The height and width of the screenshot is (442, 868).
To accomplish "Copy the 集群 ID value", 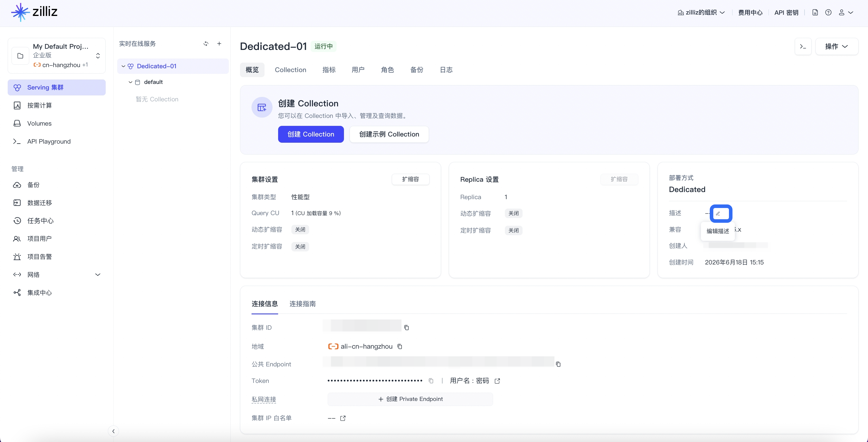I will pyautogui.click(x=406, y=327).
